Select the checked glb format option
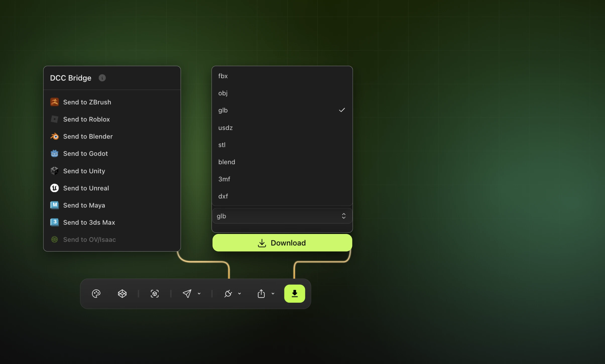Image resolution: width=605 pixels, height=364 pixels. click(x=282, y=110)
